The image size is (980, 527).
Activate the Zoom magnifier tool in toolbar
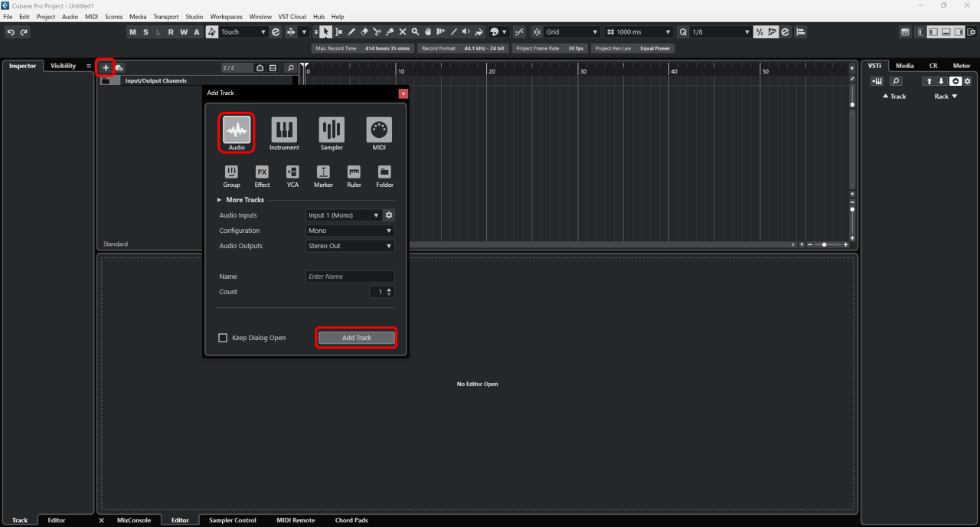[415, 32]
